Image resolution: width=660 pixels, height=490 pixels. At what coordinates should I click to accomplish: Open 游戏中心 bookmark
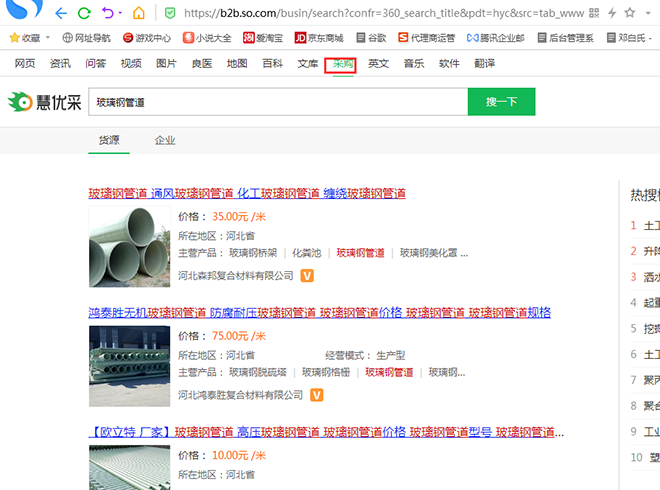click(x=147, y=38)
